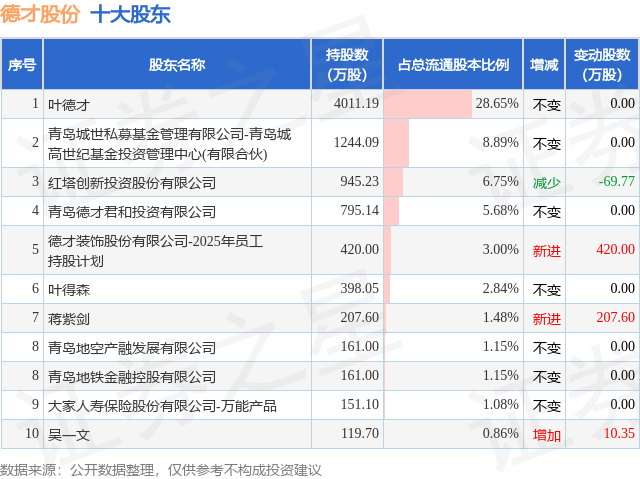640x479 pixels.
Task: Select shareholder 德才装饰股份有限公司-2025年员工持股计划
Action: coord(155,251)
